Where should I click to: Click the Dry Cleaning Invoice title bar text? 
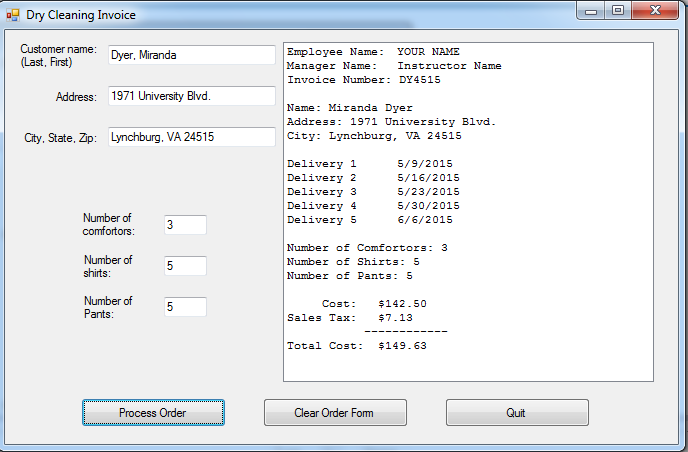[x=81, y=15]
